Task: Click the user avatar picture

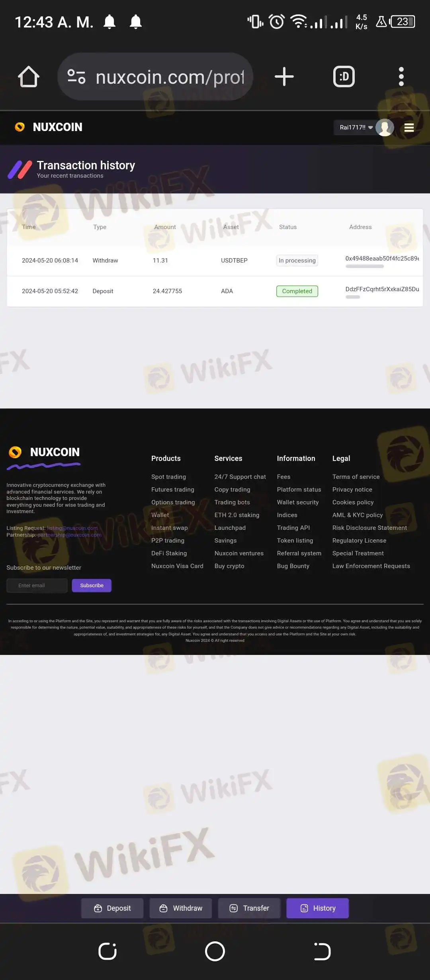Action: tap(385, 127)
